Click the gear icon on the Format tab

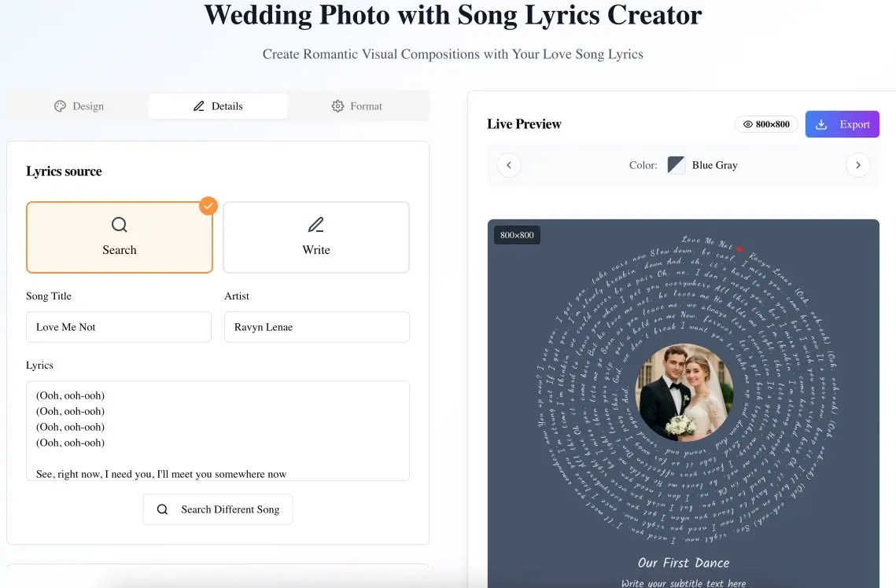337,105
